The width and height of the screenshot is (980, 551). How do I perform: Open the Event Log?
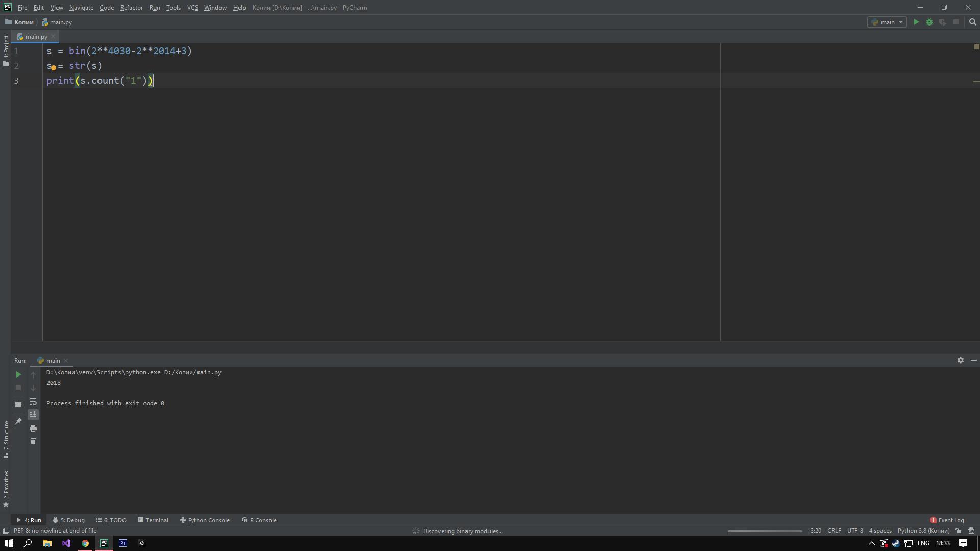coord(947,520)
